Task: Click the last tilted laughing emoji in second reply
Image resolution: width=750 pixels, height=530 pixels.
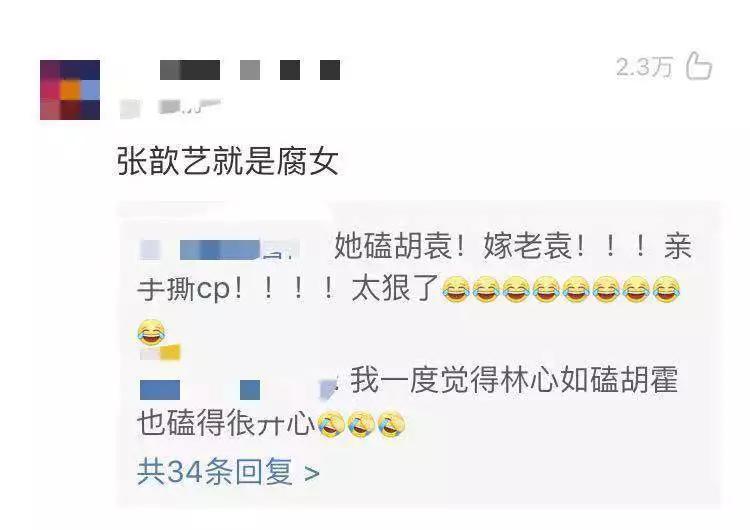Action: tap(391, 424)
